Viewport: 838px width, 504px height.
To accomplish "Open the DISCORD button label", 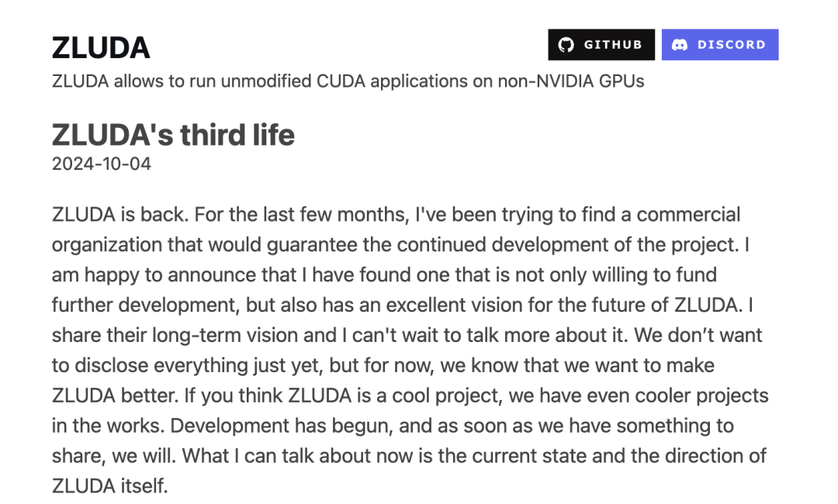I will [732, 45].
